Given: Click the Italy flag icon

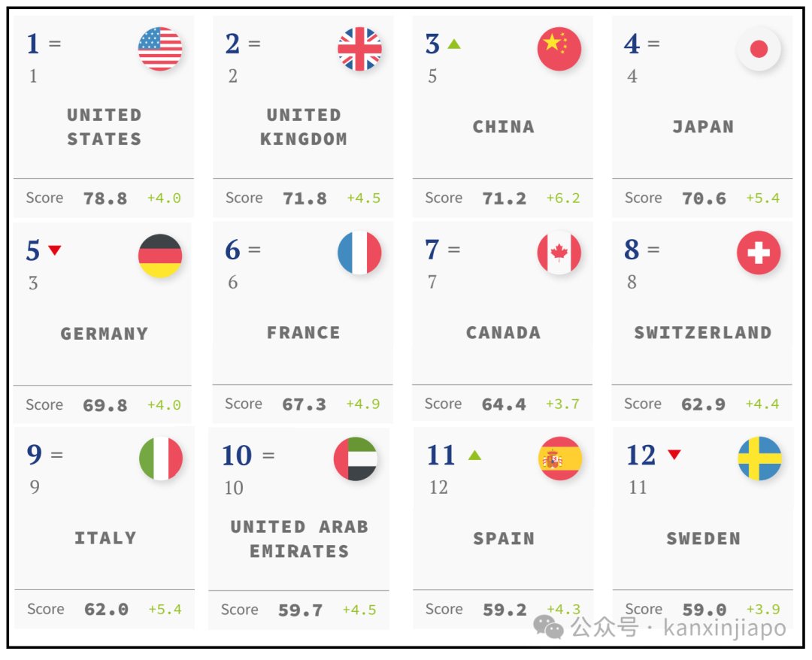Looking at the screenshot, I should click(161, 459).
